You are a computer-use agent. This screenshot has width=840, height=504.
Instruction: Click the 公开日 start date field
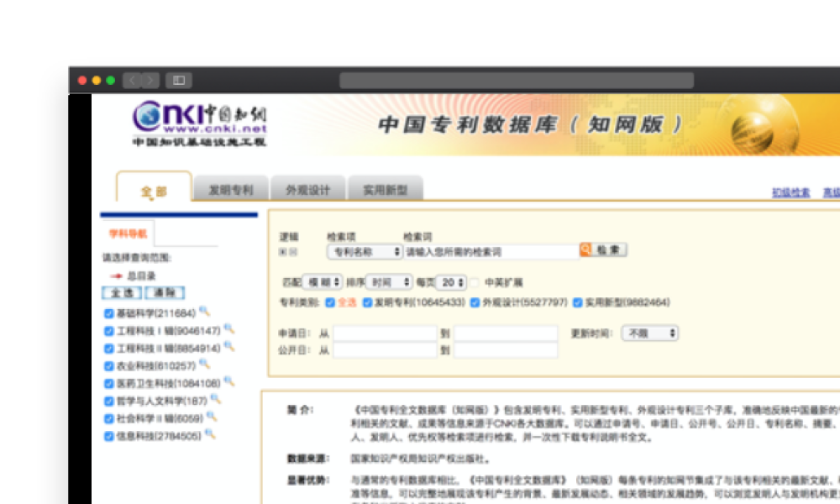(x=385, y=350)
